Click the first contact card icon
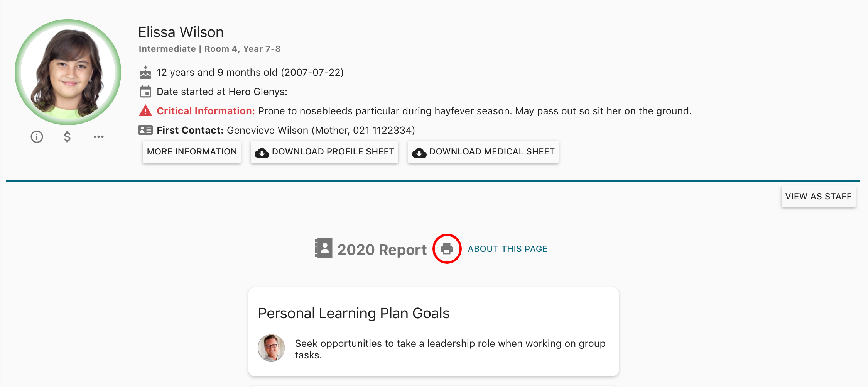This screenshot has height=387, width=868. click(145, 130)
